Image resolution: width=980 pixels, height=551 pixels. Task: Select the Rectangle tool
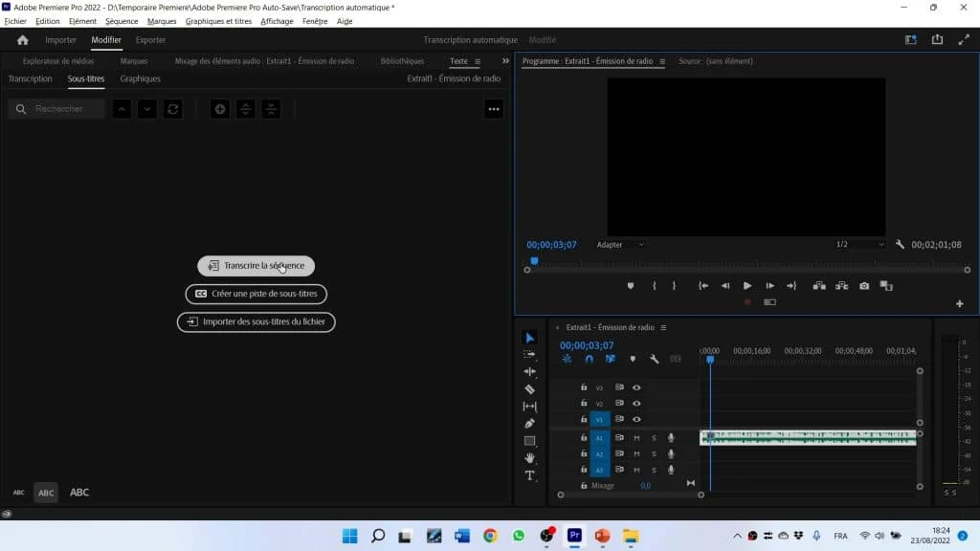pyautogui.click(x=529, y=440)
